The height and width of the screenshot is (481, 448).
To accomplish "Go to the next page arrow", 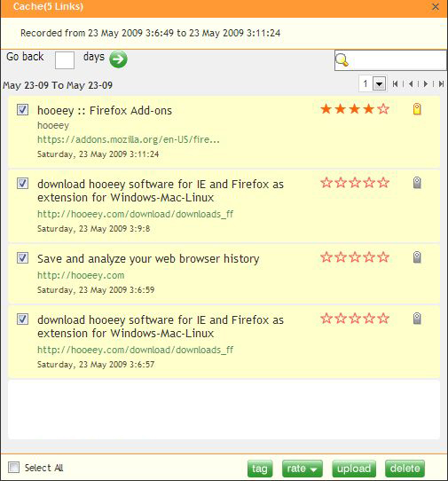I will (x=426, y=83).
